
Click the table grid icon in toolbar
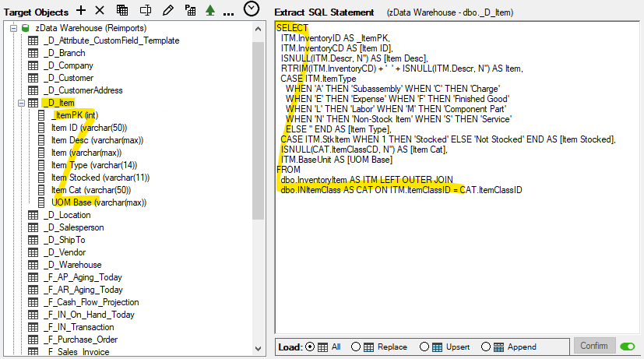(122, 10)
